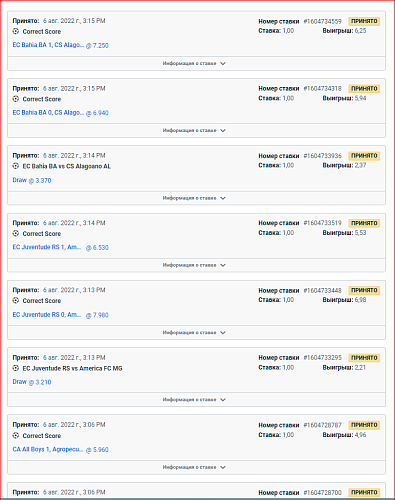This screenshot has width=395, height=500.
Task: Click soccer icon beside EC Juventude RS vs America
Action: pos(16,368)
